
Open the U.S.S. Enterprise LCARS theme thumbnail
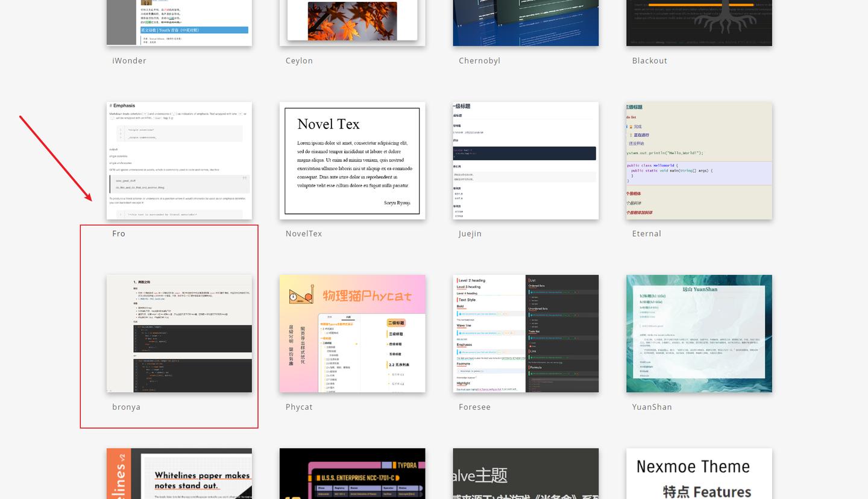coord(352,474)
